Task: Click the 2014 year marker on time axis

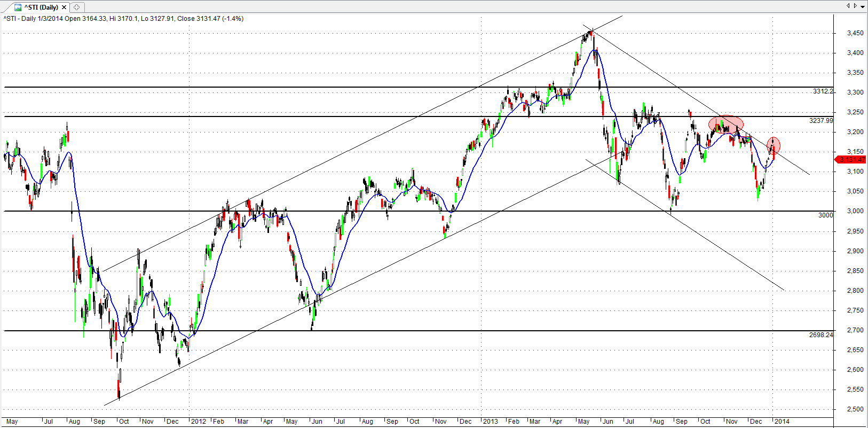Action: (782, 422)
